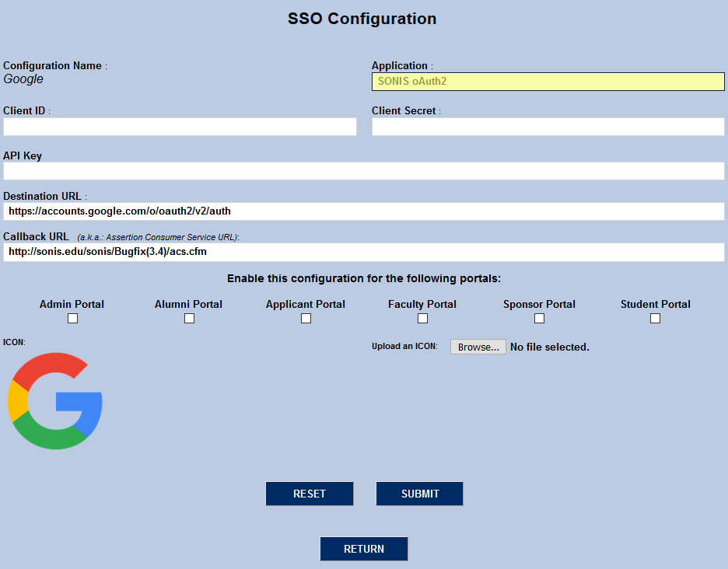Click inside the API Key field

362,171
